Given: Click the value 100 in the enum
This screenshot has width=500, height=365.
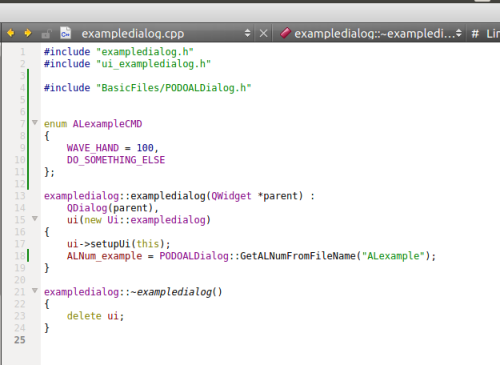Looking at the screenshot, I should pos(145,148).
